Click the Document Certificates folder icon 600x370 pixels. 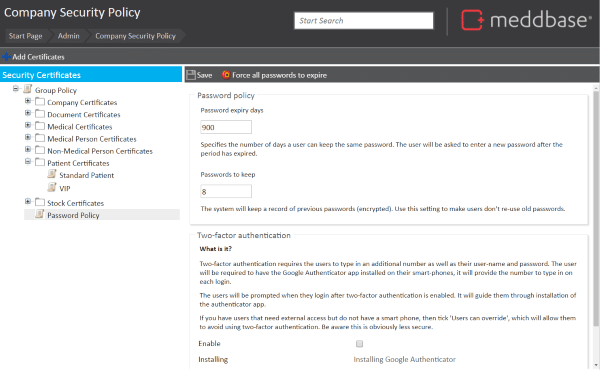[x=40, y=114]
